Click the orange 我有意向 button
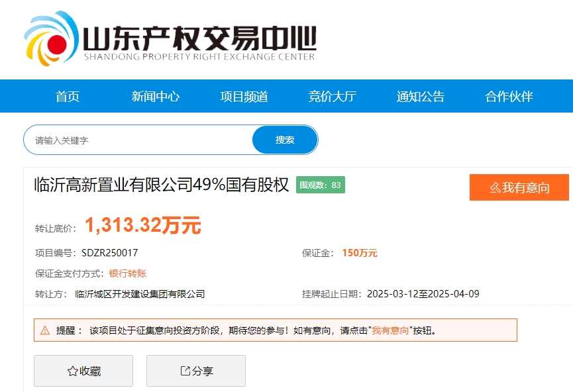 pyautogui.click(x=519, y=187)
